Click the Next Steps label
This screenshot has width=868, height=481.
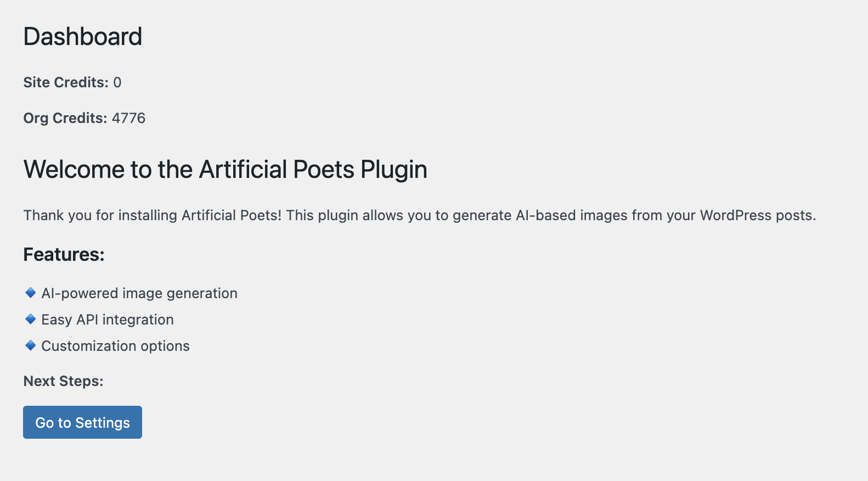63,381
